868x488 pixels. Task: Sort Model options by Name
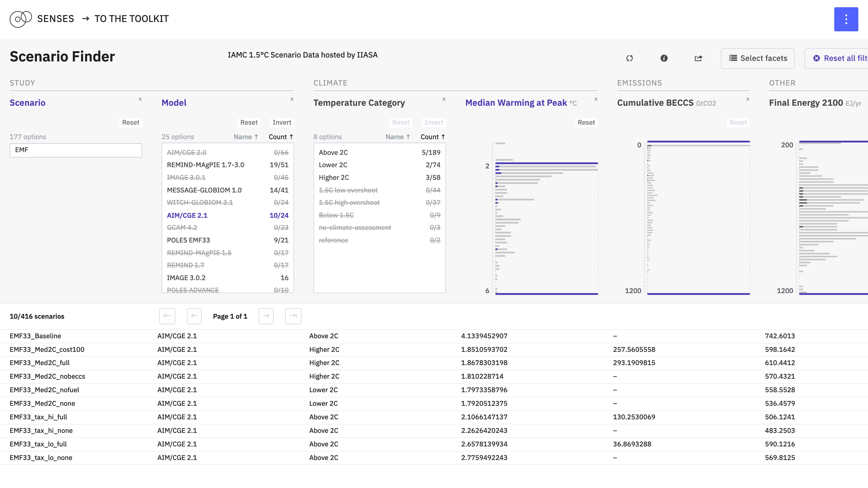coord(246,137)
